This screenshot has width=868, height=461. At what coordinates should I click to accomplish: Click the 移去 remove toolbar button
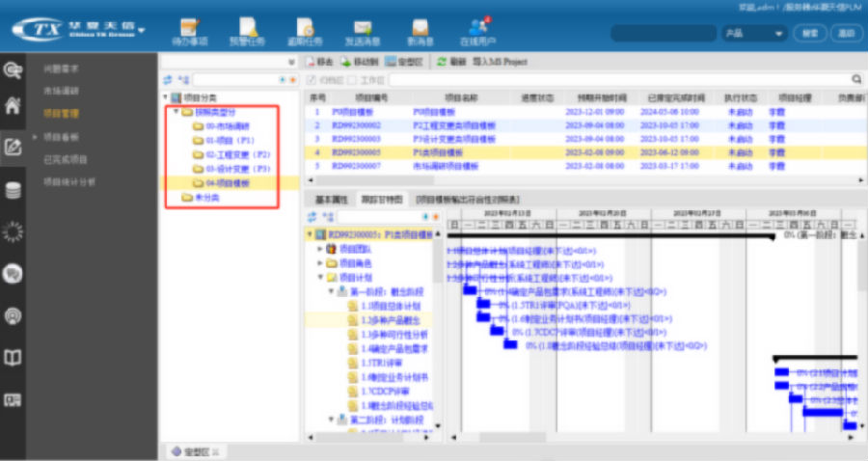click(319, 62)
